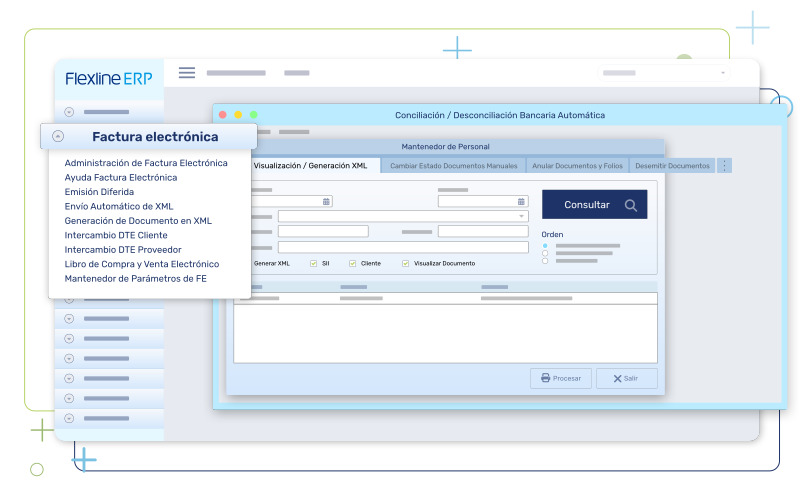
Task: Expand the first sidebar section above Factura electrónica
Action: tap(69, 112)
